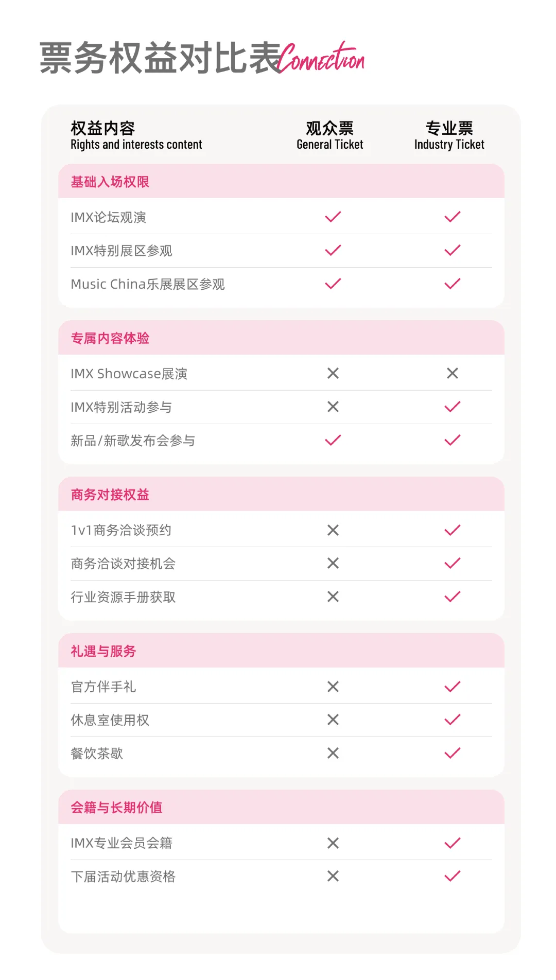Select the 专属内容体验 section header

(x=110, y=338)
